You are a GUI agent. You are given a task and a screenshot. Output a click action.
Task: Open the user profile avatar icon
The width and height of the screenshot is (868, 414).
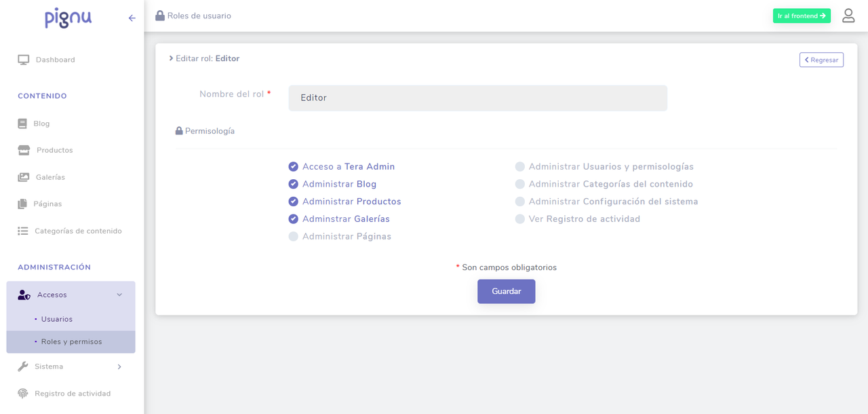click(848, 16)
